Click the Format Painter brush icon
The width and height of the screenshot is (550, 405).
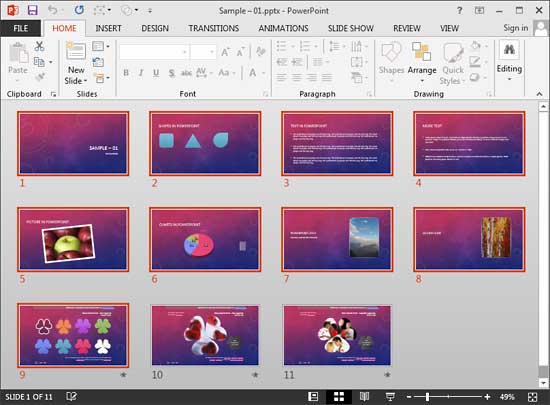(40, 77)
